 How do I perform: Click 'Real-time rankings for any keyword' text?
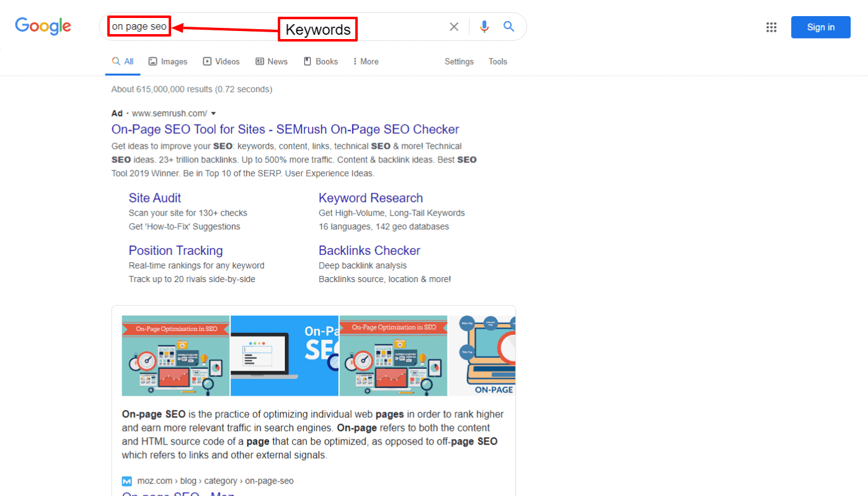pos(197,265)
